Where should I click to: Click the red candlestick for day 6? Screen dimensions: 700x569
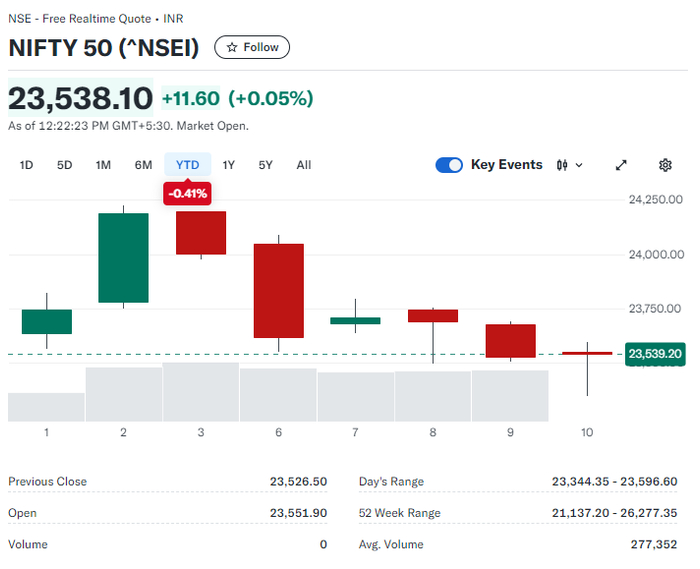pyautogui.click(x=278, y=290)
